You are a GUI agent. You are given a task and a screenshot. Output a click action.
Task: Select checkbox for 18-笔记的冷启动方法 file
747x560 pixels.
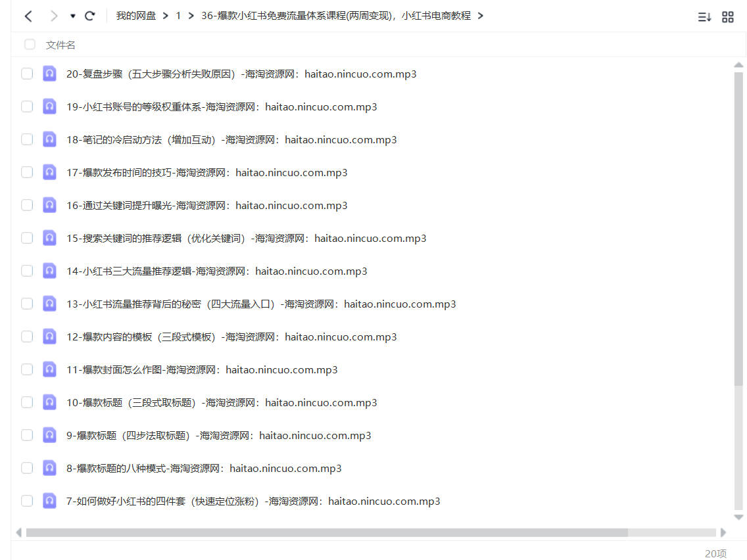tap(27, 139)
